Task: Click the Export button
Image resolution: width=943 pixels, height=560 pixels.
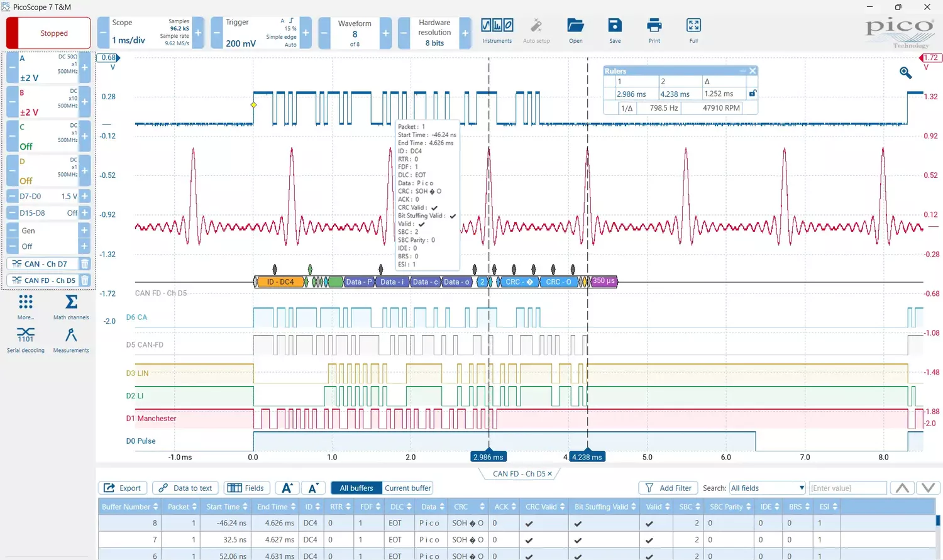Action: point(123,488)
